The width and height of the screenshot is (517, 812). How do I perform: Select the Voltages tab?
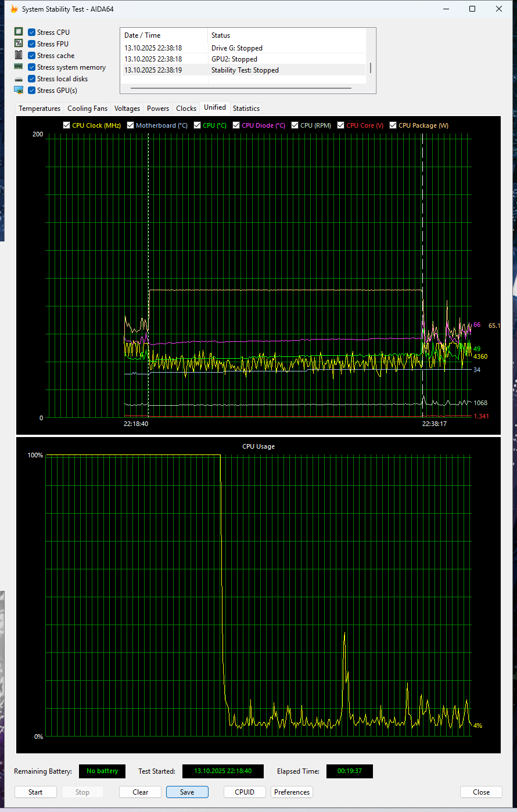point(127,108)
